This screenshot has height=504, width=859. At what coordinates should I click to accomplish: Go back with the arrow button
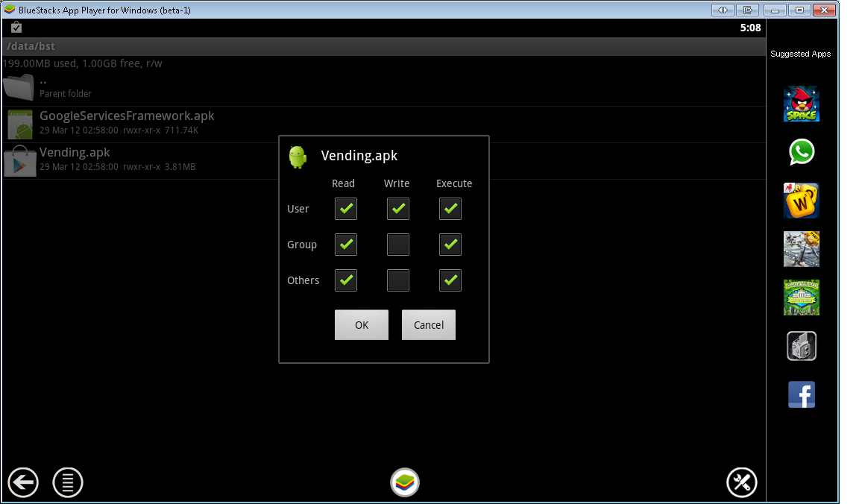pos(23,482)
